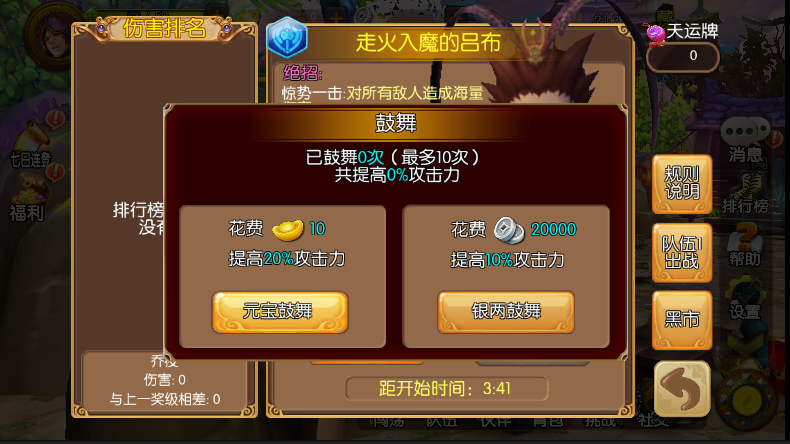Open the 设置 gear settings icon
The width and height of the screenshot is (790, 444).
coord(745,299)
